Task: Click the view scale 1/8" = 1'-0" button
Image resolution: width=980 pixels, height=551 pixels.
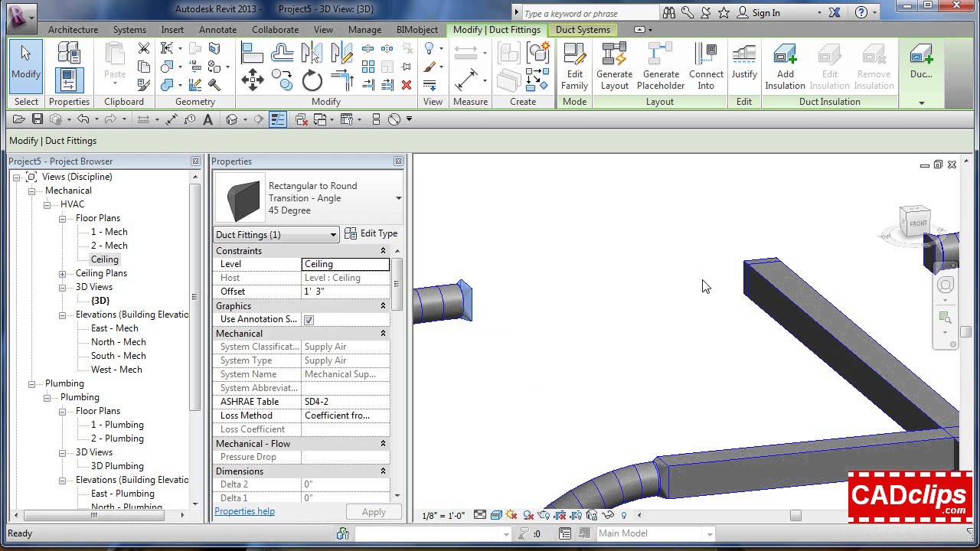Action: (x=443, y=516)
